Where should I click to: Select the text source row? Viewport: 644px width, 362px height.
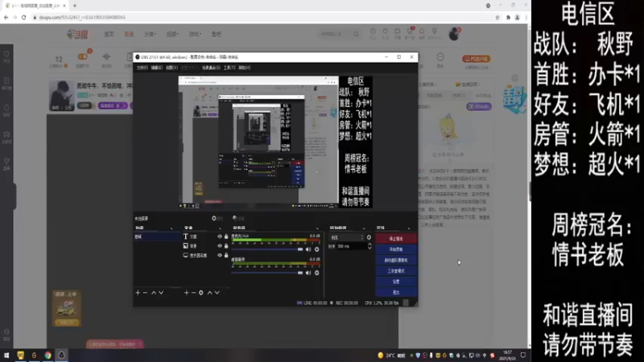click(205, 237)
